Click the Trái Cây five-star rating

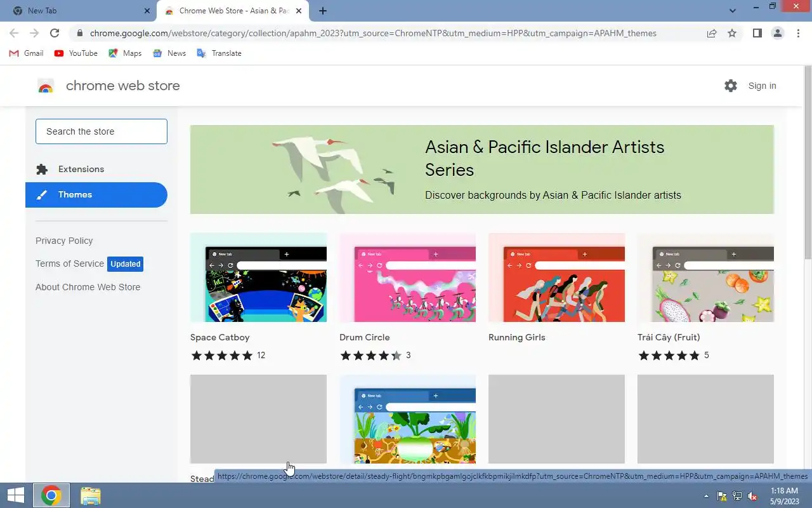[669, 356]
